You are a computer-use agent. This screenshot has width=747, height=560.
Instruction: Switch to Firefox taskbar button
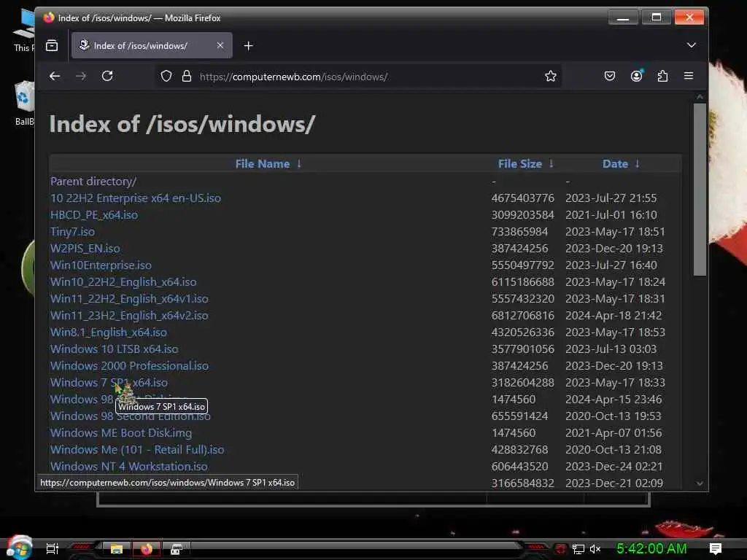146,549
